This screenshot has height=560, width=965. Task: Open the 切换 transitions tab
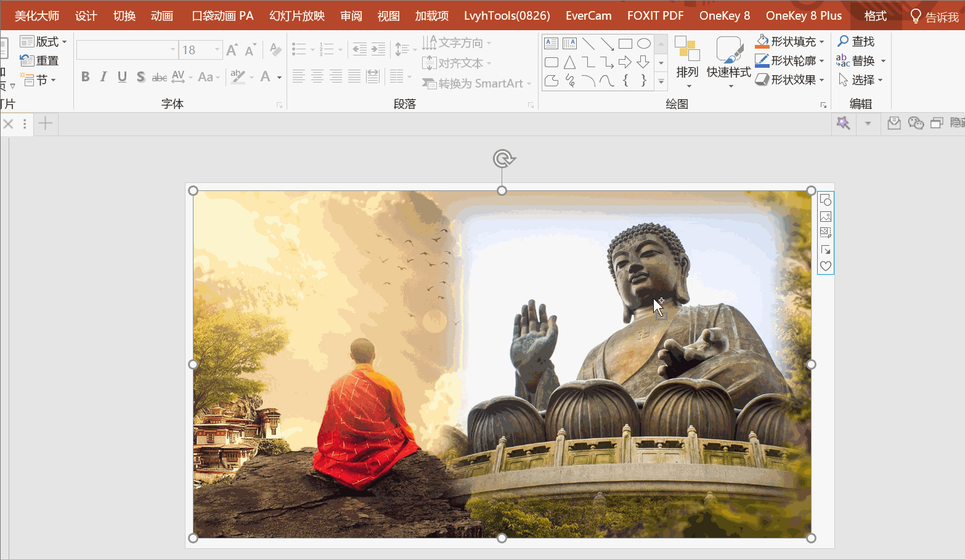tap(124, 16)
